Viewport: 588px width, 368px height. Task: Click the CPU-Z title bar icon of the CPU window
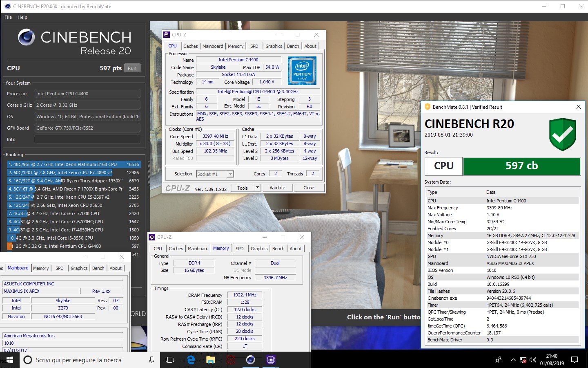click(x=167, y=35)
